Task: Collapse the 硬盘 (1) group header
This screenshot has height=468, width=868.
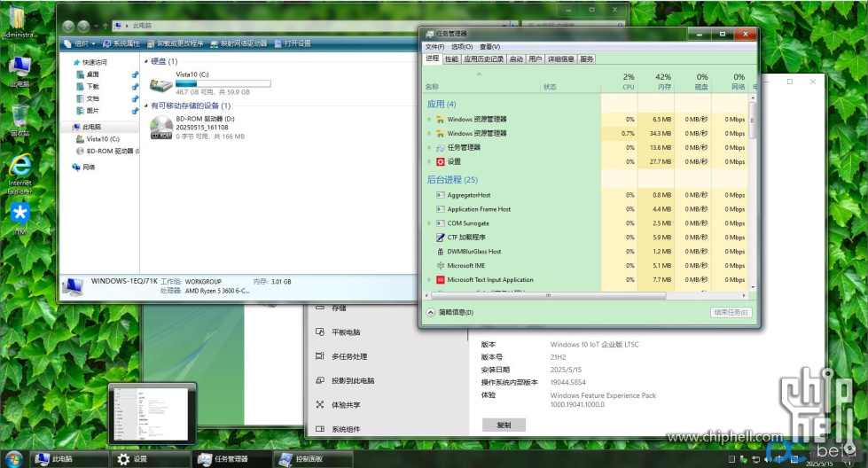Action: (x=146, y=61)
